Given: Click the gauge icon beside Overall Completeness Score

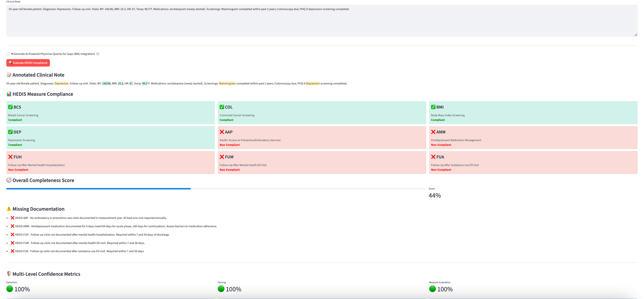Looking at the screenshot, I should pyautogui.click(x=9, y=180).
